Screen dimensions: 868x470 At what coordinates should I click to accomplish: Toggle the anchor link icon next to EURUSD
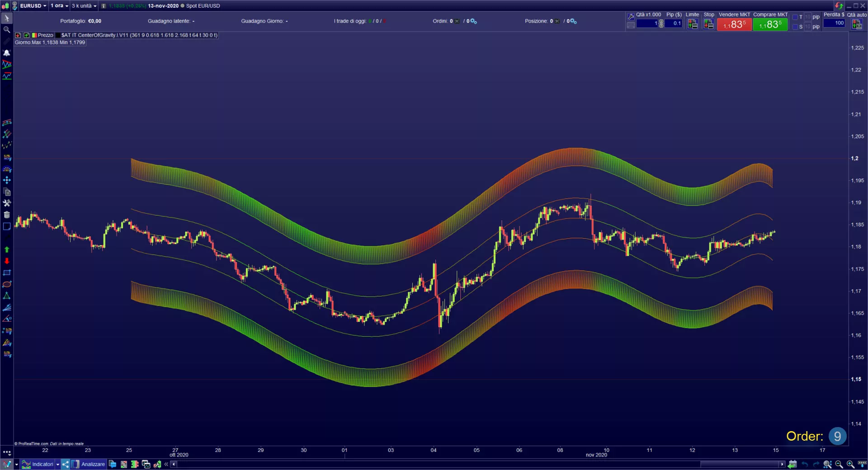14,6
